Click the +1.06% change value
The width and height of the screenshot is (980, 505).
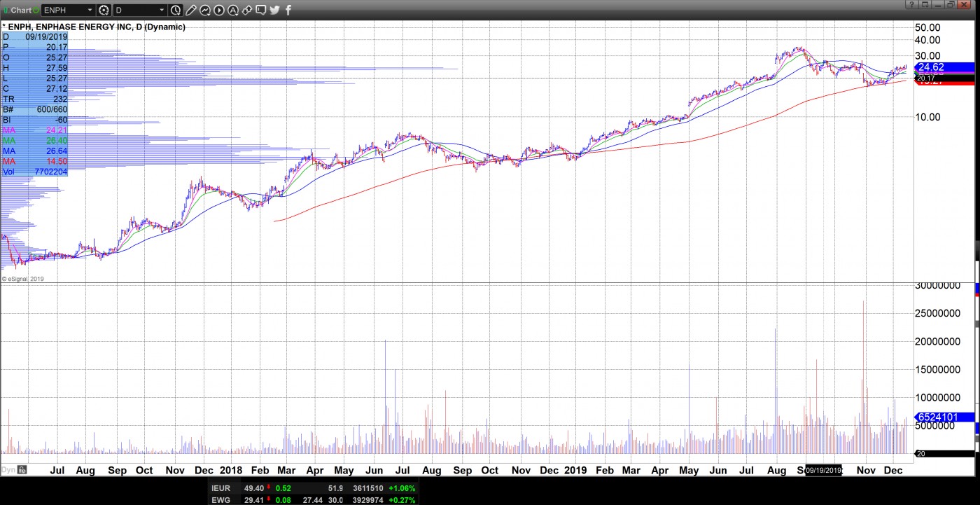tap(400, 488)
